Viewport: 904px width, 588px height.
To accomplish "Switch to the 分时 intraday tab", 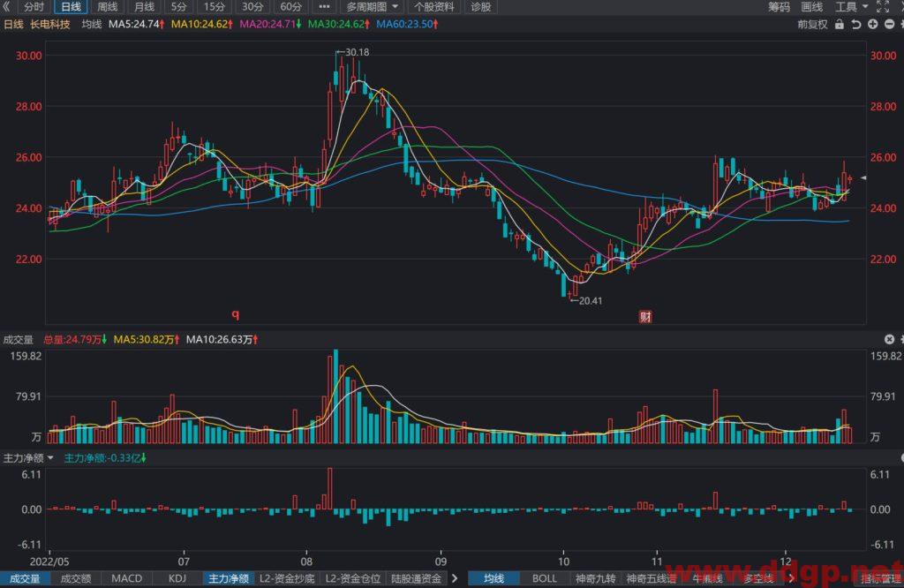I will tap(34, 7).
